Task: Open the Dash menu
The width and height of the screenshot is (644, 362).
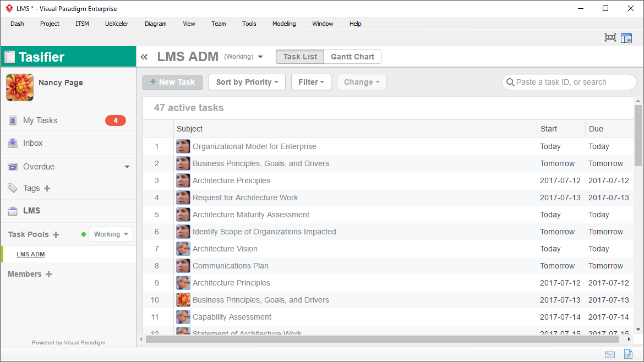Action: tap(17, 24)
